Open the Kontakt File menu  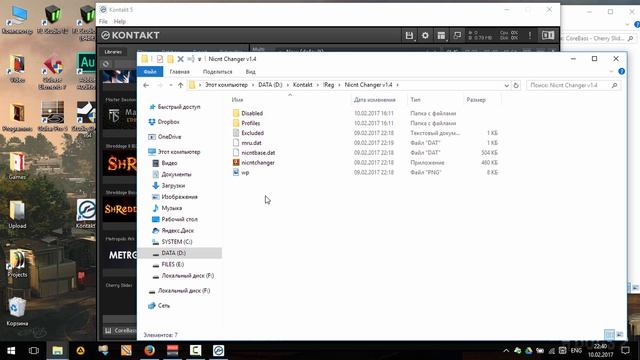click(x=103, y=21)
